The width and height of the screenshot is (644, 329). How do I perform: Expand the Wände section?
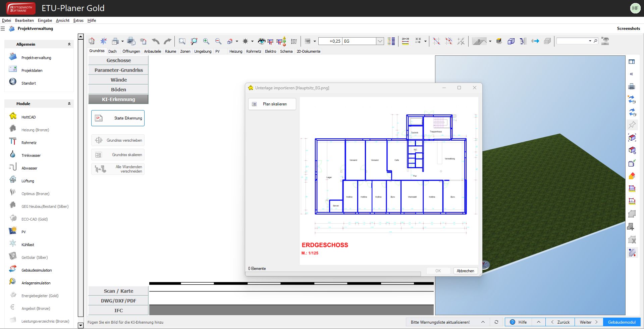click(x=118, y=80)
